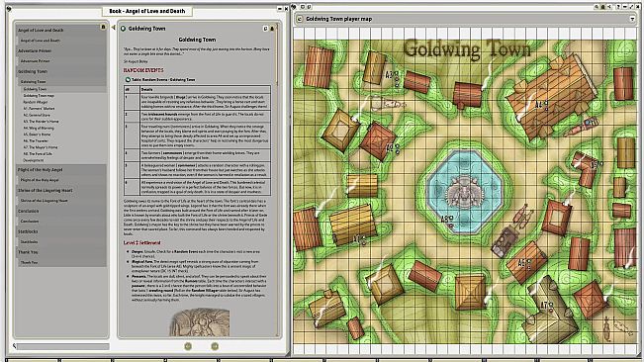Select the Development index entry
This screenshot has width=644, height=362.
point(34,160)
